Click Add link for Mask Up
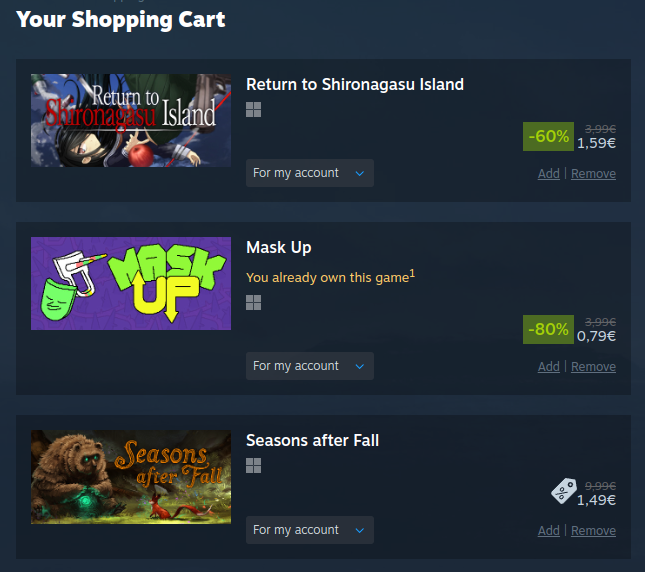This screenshot has width=645, height=572. pyautogui.click(x=549, y=366)
